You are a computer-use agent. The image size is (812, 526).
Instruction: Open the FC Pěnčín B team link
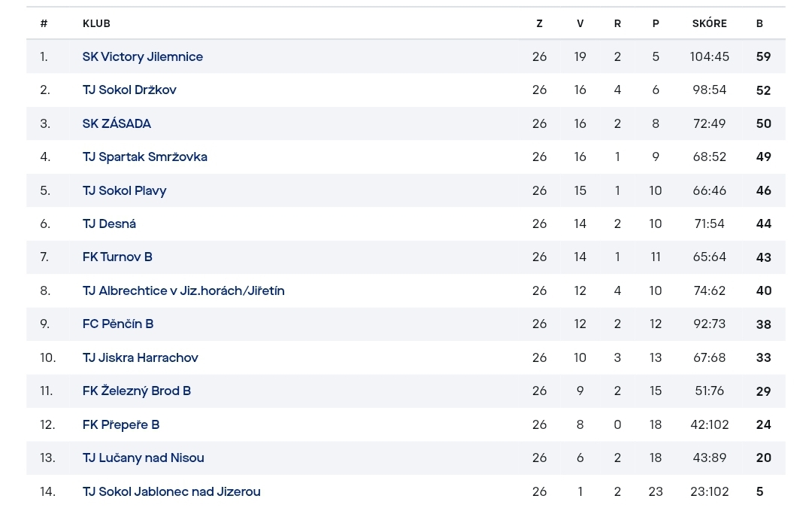(118, 324)
